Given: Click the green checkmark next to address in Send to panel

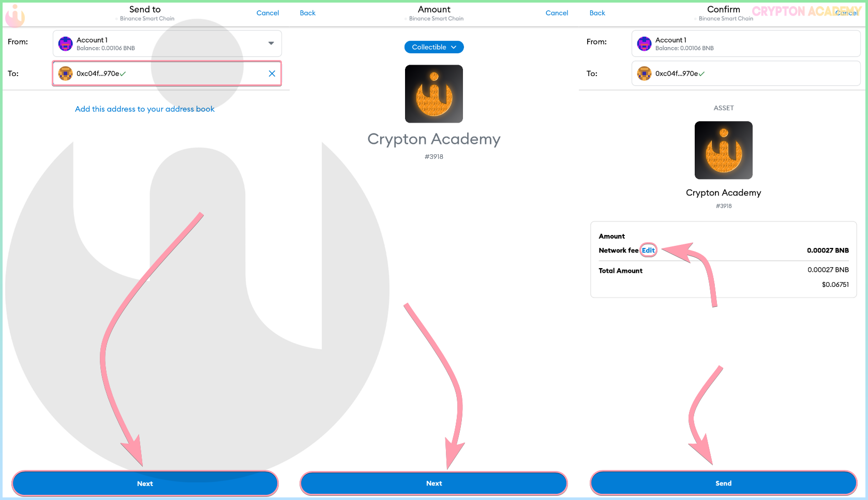Looking at the screenshot, I should click(123, 74).
